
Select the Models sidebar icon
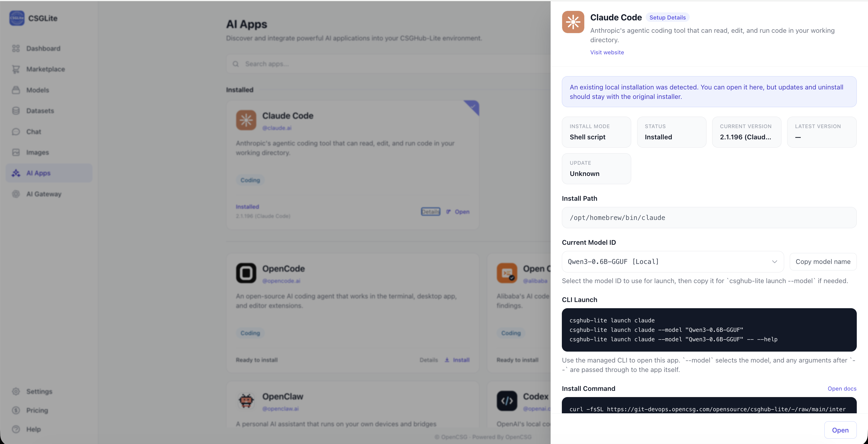point(16,90)
